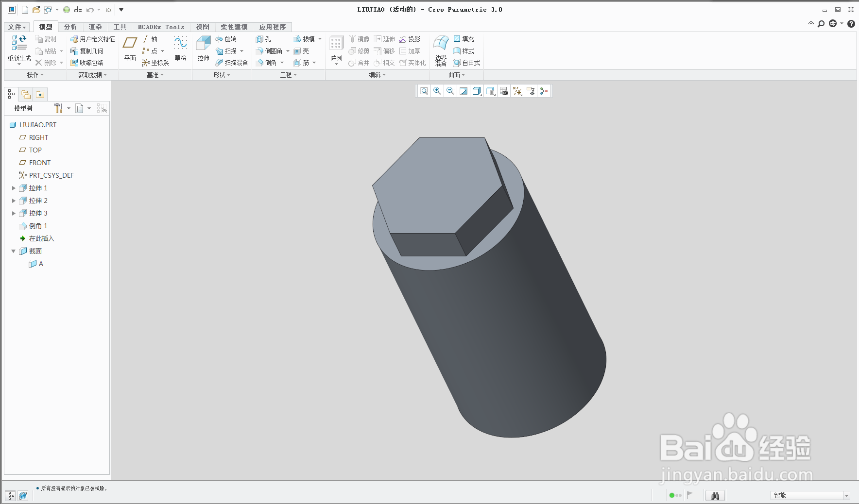This screenshot has width=859, height=504.
Task: Click the search magnifier icon at top right
Action: click(x=821, y=24)
